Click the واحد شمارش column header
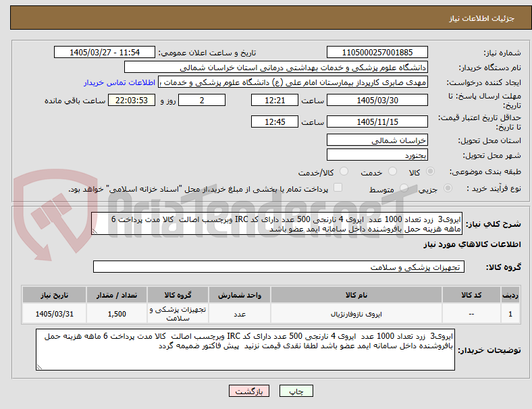532x409 pixels. click(x=240, y=295)
